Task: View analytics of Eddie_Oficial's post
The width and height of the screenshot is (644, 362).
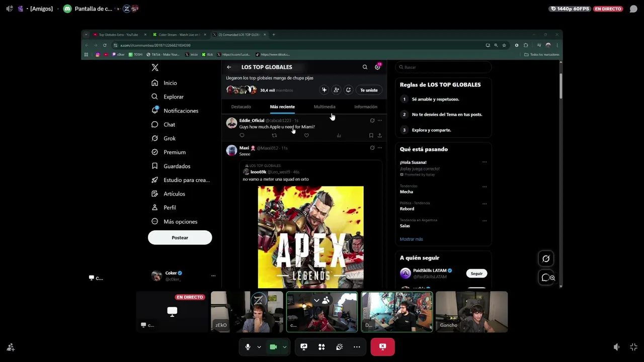Action: (x=339, y=135)
